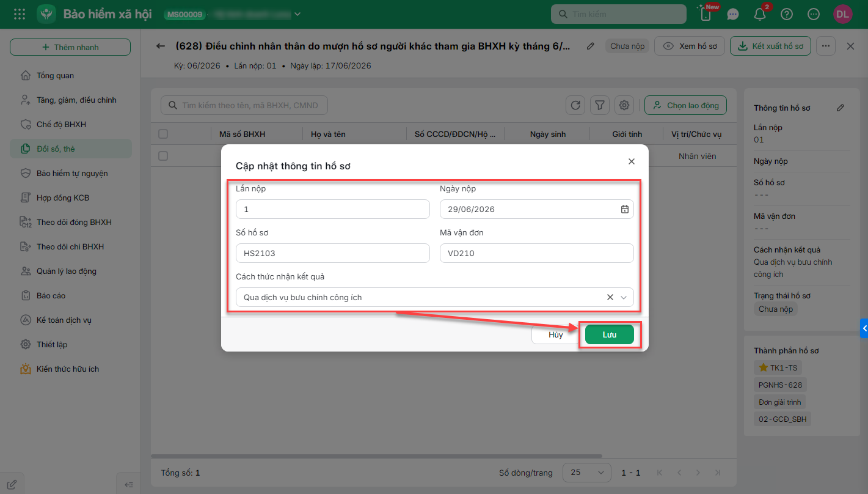The width and height of the screenshot is (868, 494).
Task: Tick the checkbox in the Nhân viên row
Action: 163,156
